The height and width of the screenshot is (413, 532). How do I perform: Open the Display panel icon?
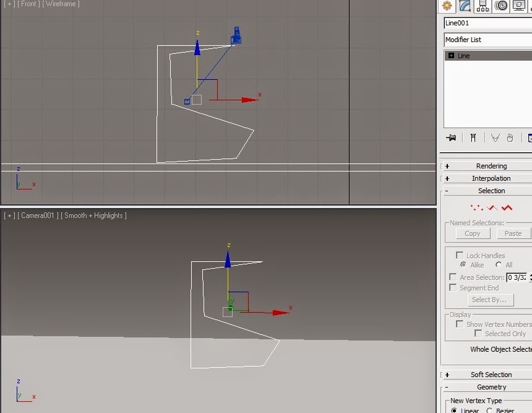(x=517, y=6)
